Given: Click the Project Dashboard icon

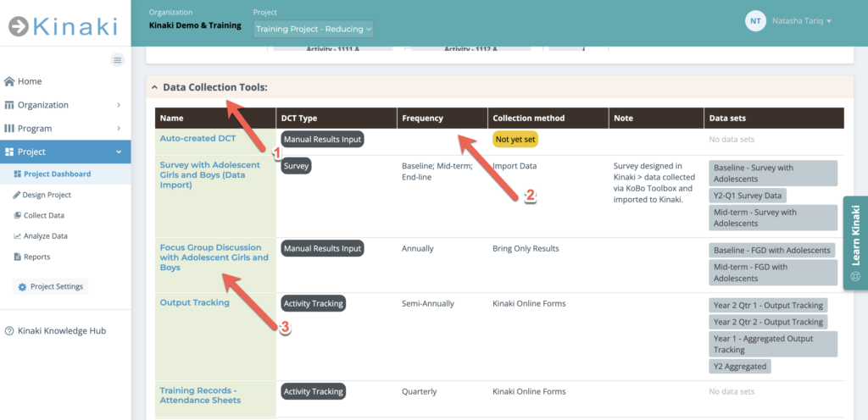Looking at the screenshot, I should pyautogui.click(x=17, y=174).
